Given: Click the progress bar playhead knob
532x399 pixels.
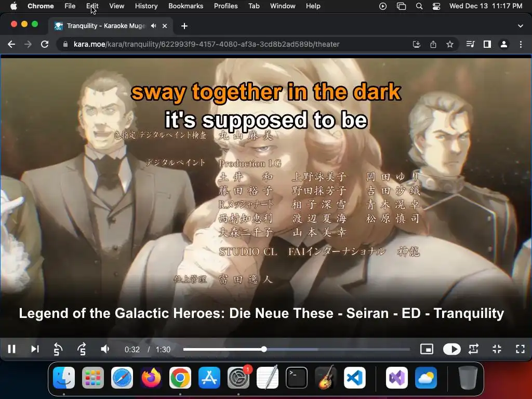Looking at the screenshot, I should pos(264,349).
